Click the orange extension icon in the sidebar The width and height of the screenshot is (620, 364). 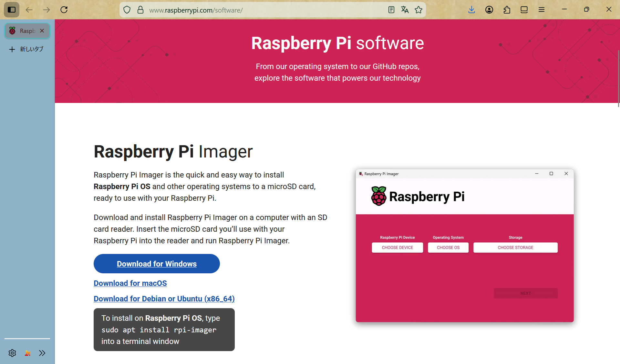pyautogui.click(x=27, y=353)
